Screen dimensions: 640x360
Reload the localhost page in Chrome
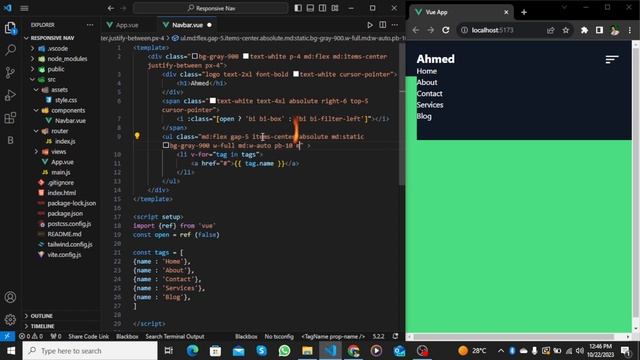point(446,30)
